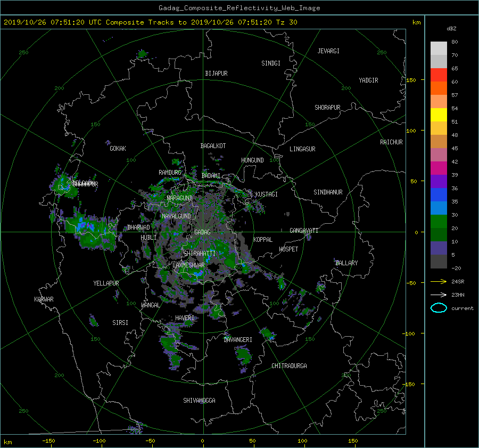Select the green 30 dBZ legend swatch

click(x=439, y=222)
